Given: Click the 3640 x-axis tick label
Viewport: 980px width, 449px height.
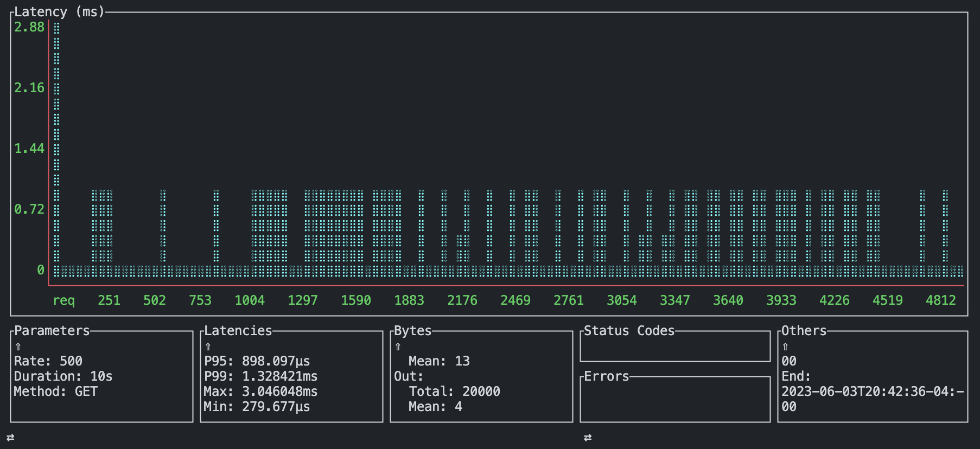Looking at the screenshot, I should (728, 300).
